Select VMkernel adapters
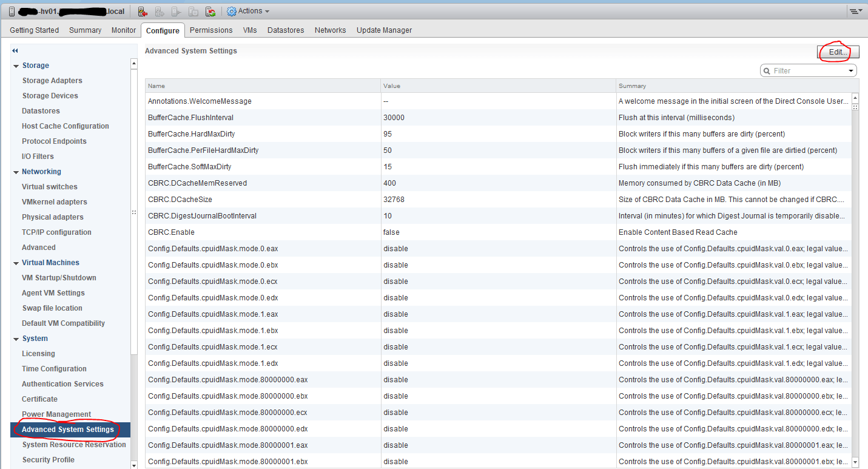 (x=55, y=202)
